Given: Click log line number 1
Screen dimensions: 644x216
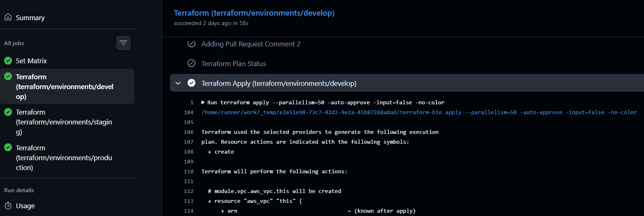Looking at the screenshot, I should 192,103.
